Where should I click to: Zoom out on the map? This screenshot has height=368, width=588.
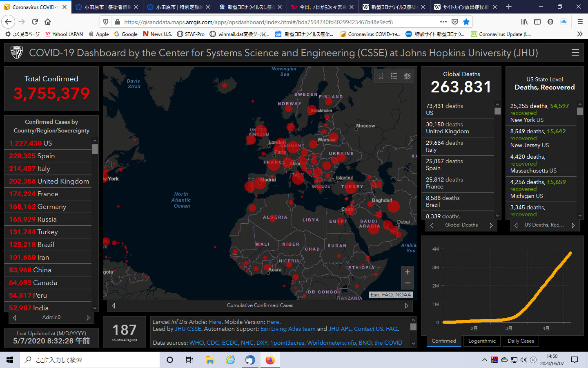click(408, 283)
